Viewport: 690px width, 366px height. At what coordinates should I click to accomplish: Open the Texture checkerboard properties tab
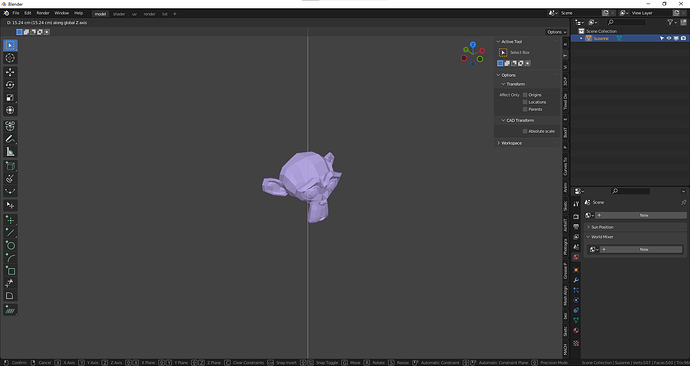(576, 343)
